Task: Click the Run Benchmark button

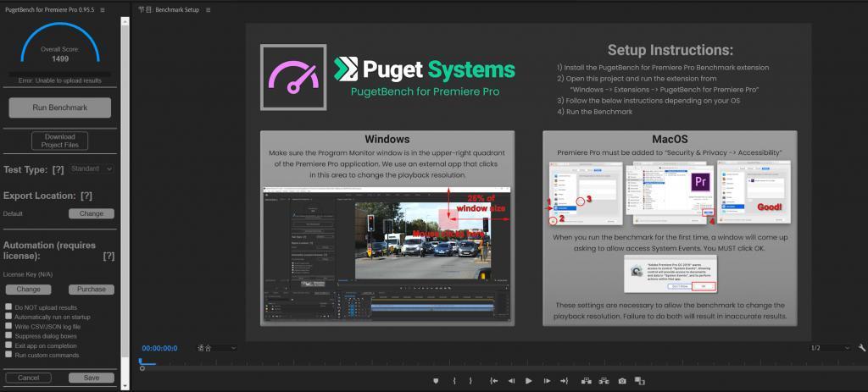Action: point(60,108)
